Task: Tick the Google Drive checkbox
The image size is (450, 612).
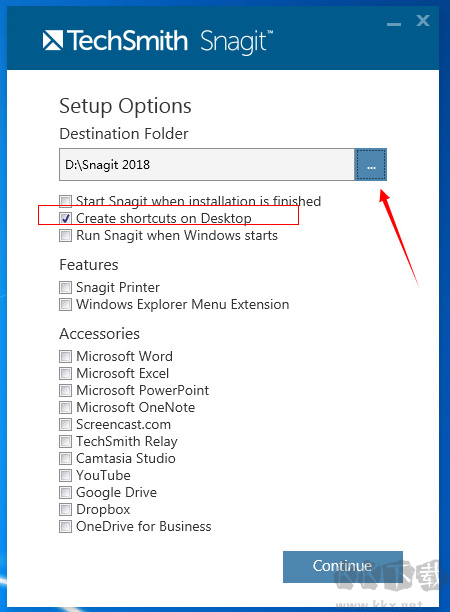Action: (x=66, y=493)
